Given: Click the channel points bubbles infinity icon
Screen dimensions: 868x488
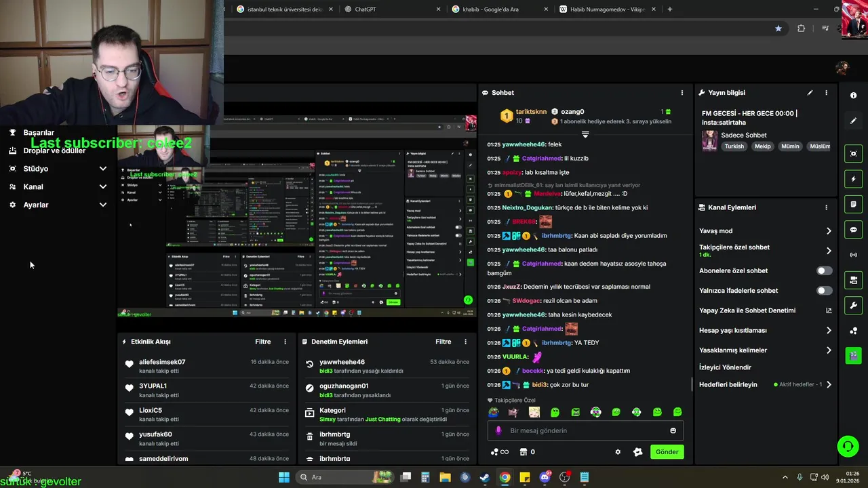Looking at the screenshot, I should click(x=499, y=452).
